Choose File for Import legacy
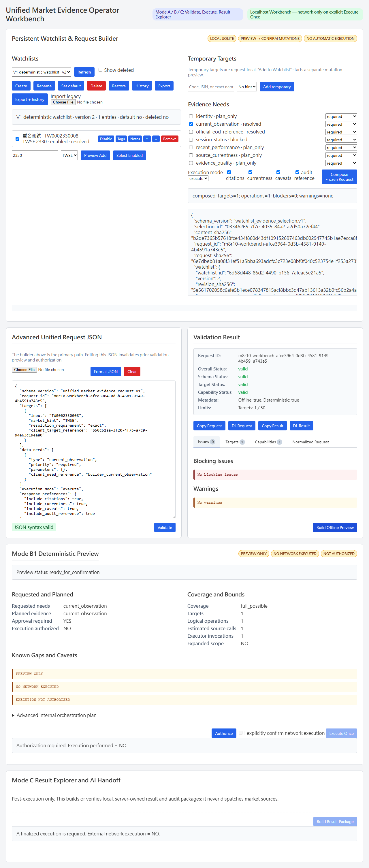Screen dimensions: 369x868 coord(63,102)
